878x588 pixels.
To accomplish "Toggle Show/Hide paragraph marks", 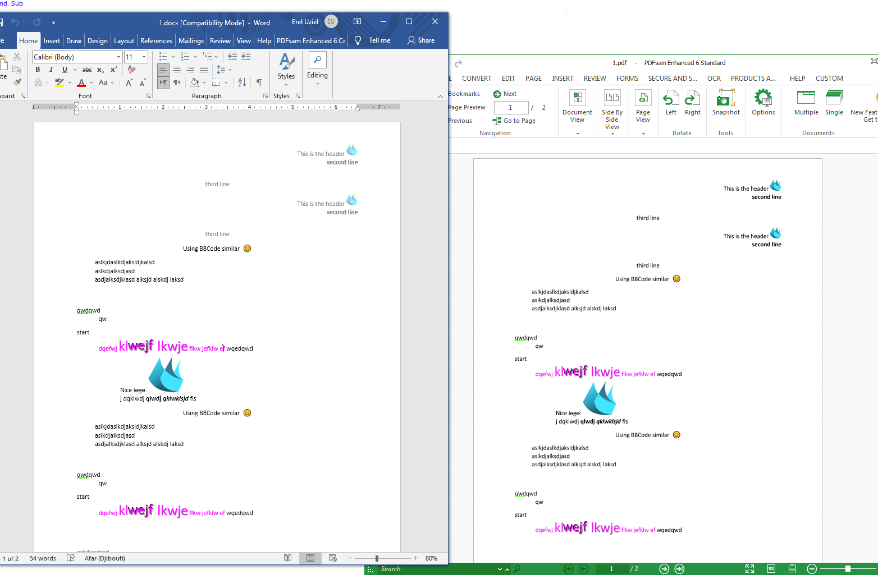I will pos(259,82).
